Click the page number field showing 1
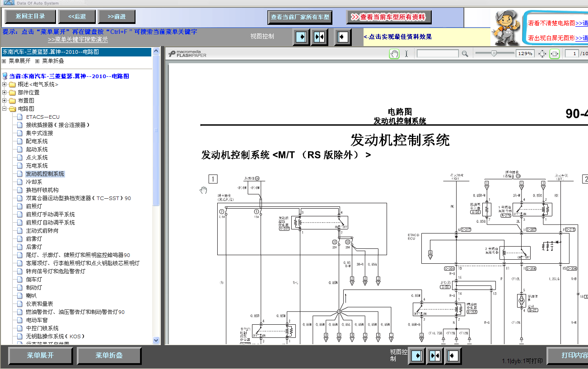 click(x=572, y=54)
